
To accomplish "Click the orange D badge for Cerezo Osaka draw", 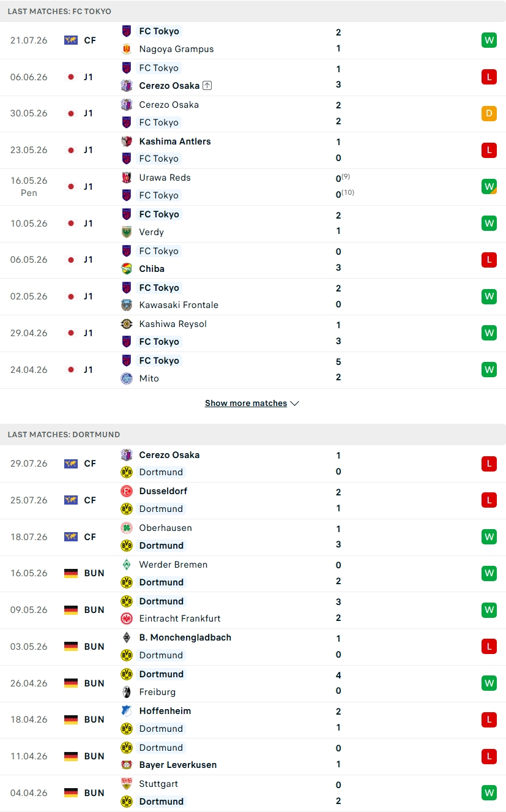I will pyautogui.click(x=489, y=113).
